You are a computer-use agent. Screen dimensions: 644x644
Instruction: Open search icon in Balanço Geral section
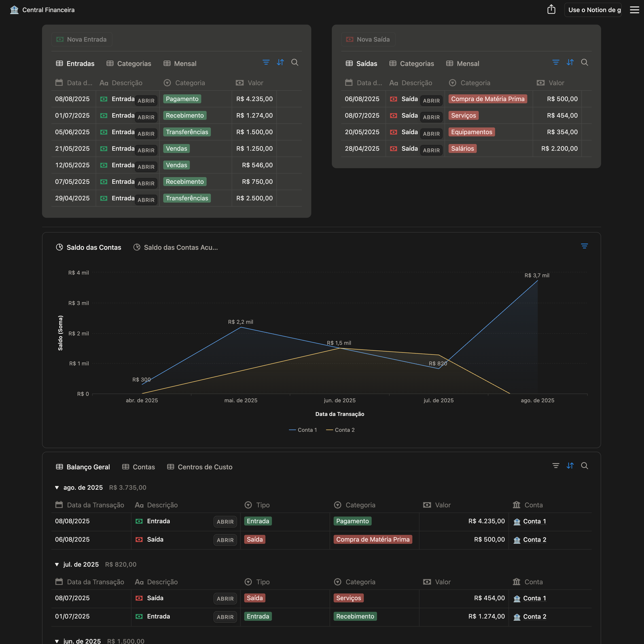pos(584,466)
